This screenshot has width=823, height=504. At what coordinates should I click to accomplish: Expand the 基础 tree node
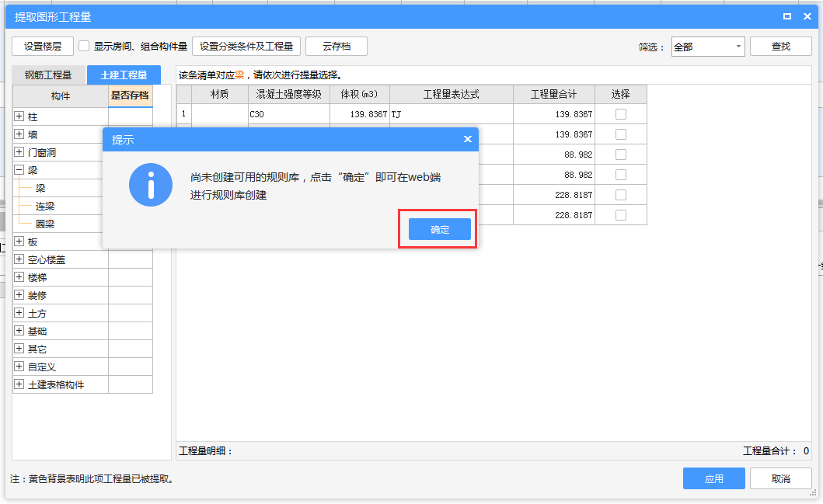pyautogui.click(x=19, y=331)
